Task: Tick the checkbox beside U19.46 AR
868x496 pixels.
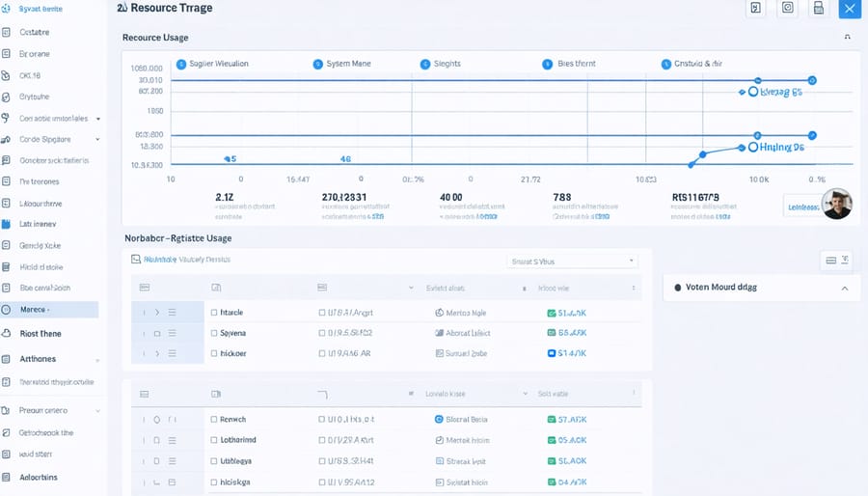Action: [321, 353]
